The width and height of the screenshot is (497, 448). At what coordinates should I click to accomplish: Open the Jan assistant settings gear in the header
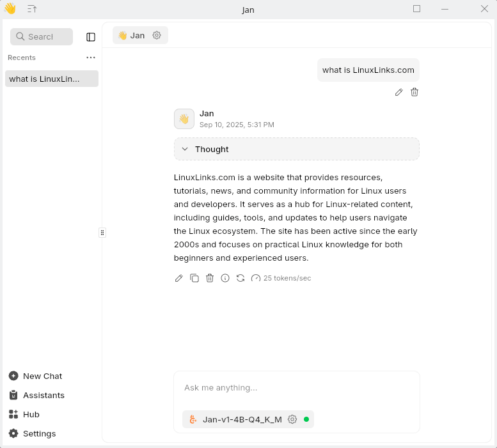coord(157,35)
